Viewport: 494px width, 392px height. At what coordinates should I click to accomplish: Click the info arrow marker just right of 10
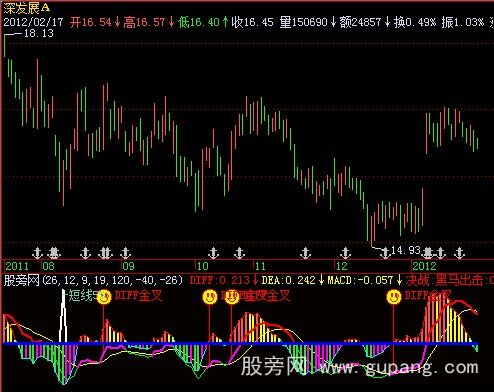click(213, 253)
